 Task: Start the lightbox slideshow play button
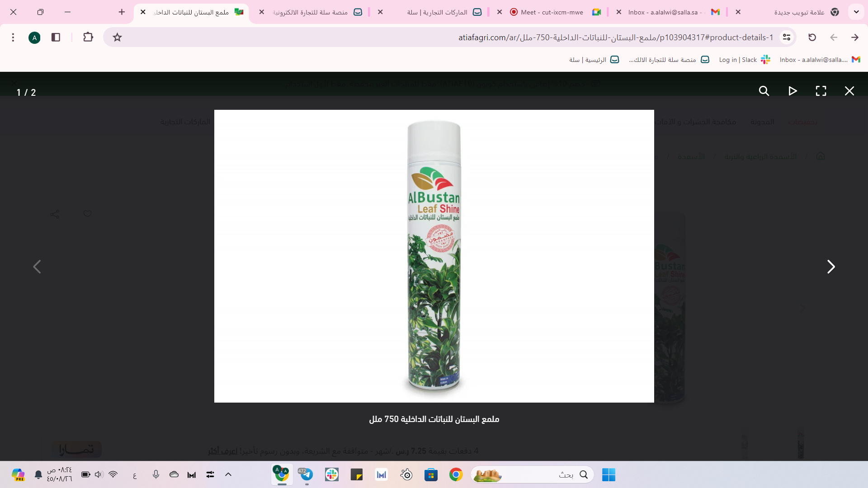[x=793, y=91]
